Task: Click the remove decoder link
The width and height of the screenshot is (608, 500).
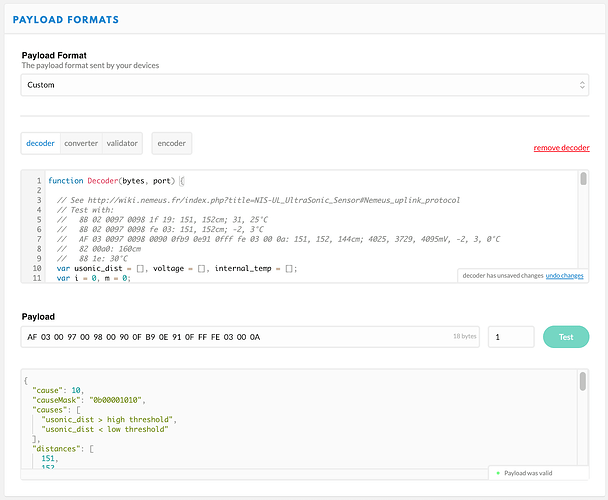Action: [x=561, y=148]
